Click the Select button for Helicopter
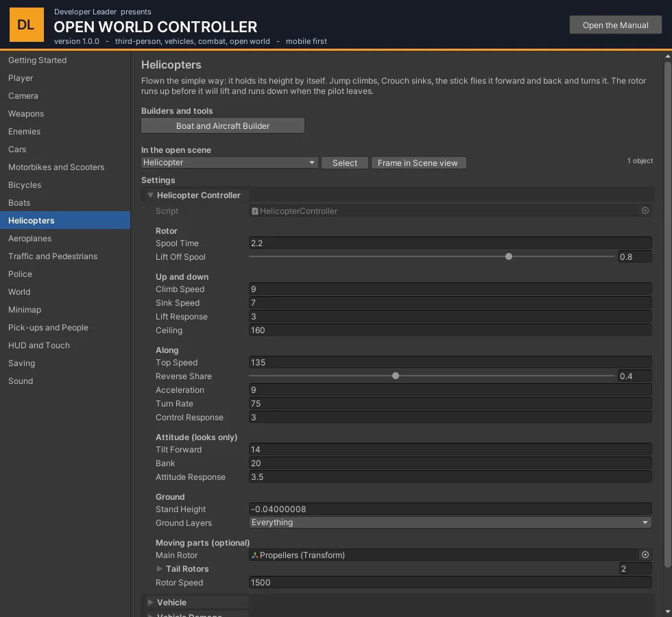This screenshot has width=672, height=617. pyautogui.click(x=344, y=163)
